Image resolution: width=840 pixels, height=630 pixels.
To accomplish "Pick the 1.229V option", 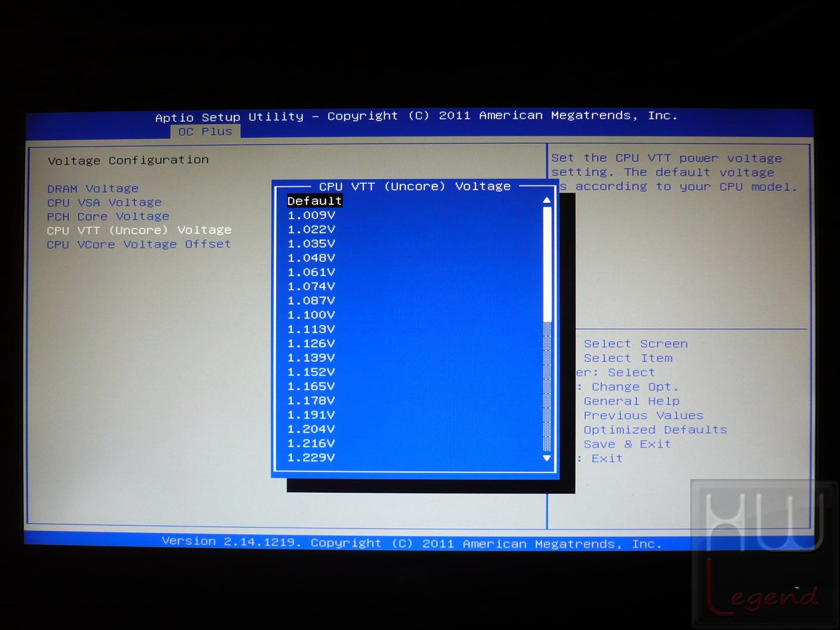I will 311,458.
